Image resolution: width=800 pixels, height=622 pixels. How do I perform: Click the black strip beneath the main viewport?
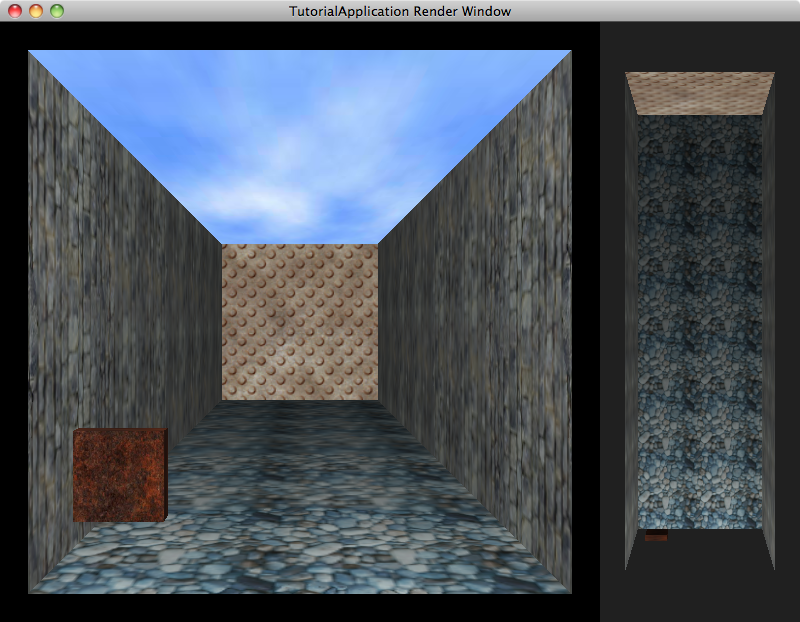(300, 608)
